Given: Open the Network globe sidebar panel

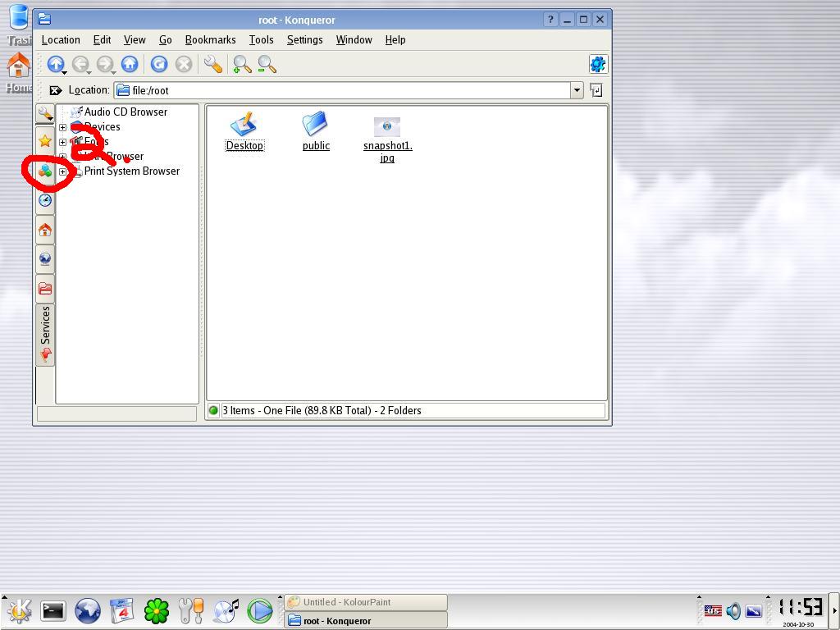Looking at the screenshot, I should (x=45, y=259).
